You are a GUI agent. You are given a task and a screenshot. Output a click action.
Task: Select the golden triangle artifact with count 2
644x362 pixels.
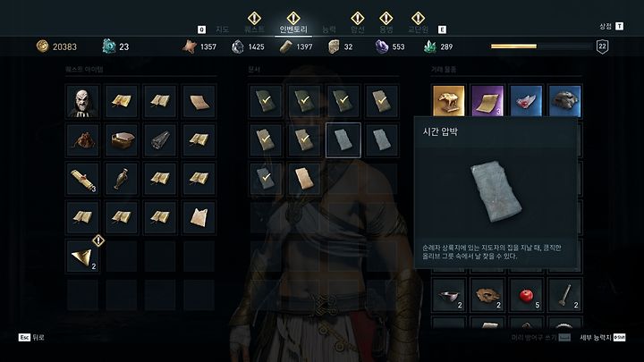(82, 257)
